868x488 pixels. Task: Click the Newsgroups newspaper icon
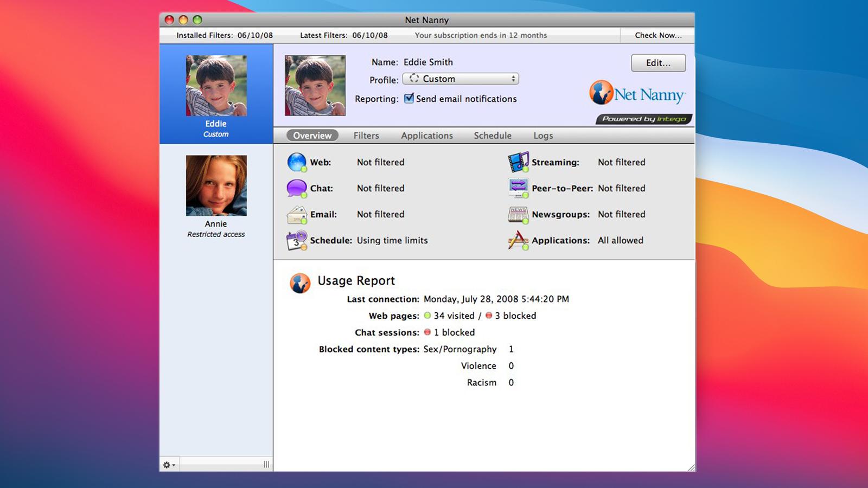click(518, 215)
